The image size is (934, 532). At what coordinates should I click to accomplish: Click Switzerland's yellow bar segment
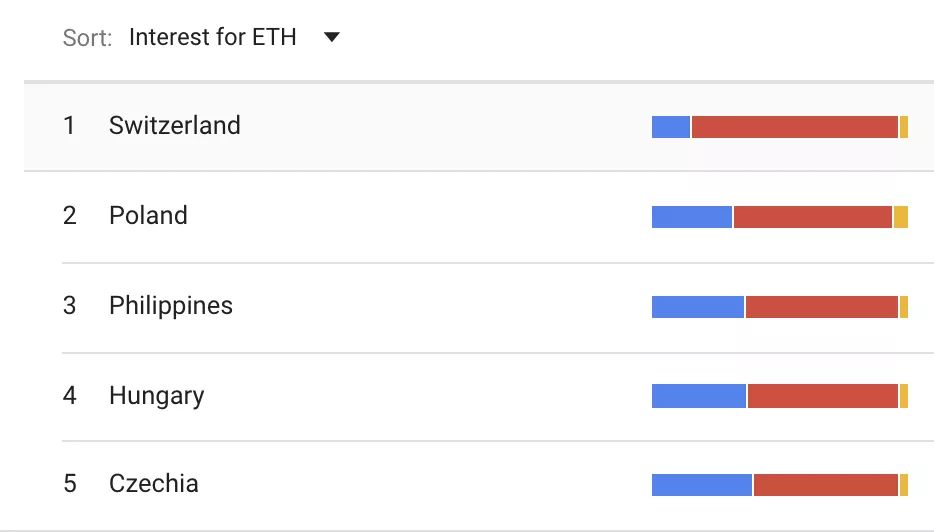coord(904,127)
